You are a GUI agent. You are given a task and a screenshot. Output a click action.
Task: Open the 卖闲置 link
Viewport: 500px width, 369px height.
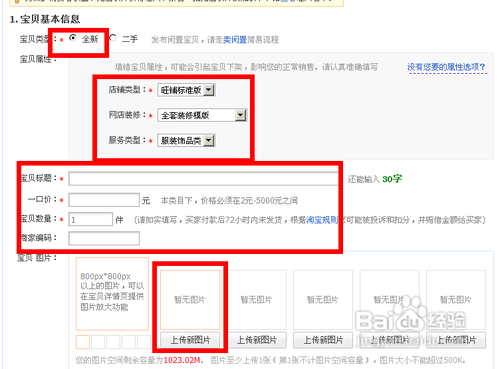click(235, 40)
